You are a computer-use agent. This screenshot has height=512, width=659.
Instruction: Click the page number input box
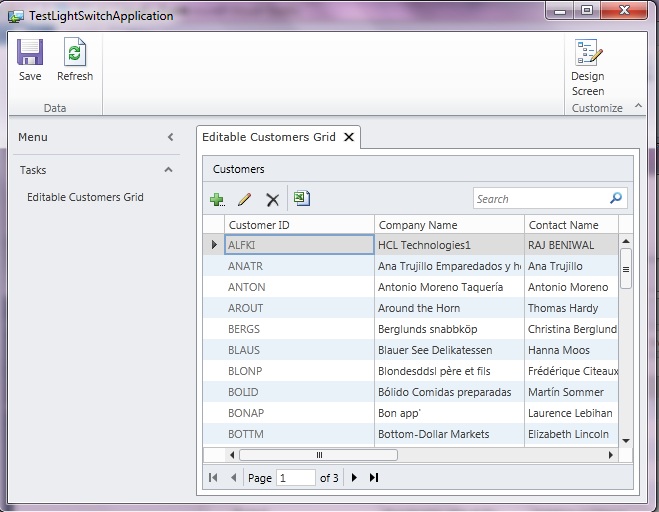(295, 478)
